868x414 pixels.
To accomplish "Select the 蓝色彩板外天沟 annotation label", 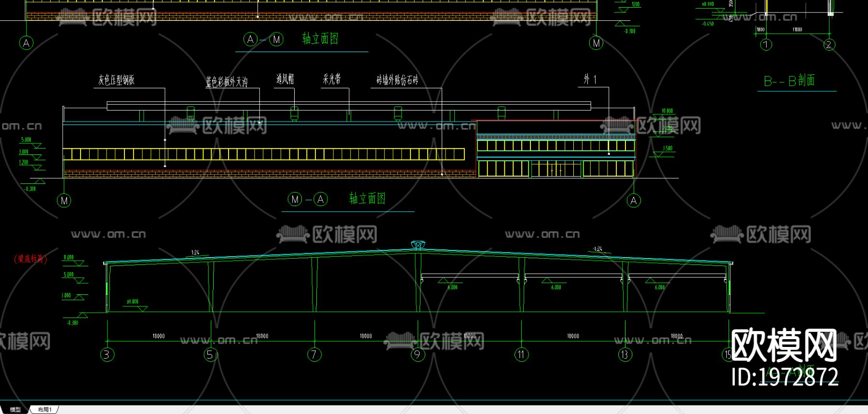I will [227, 82].
